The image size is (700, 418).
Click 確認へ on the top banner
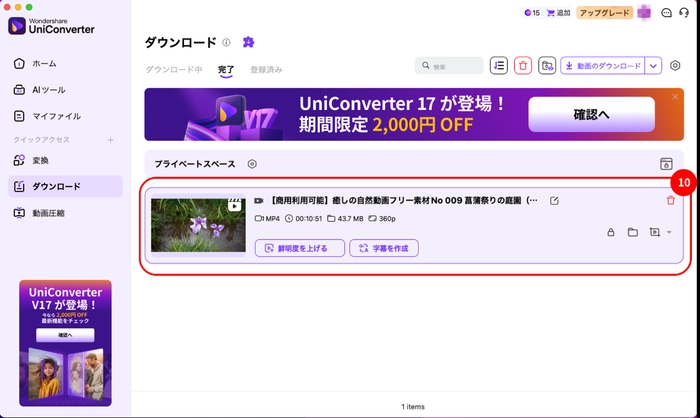[592, 114]
